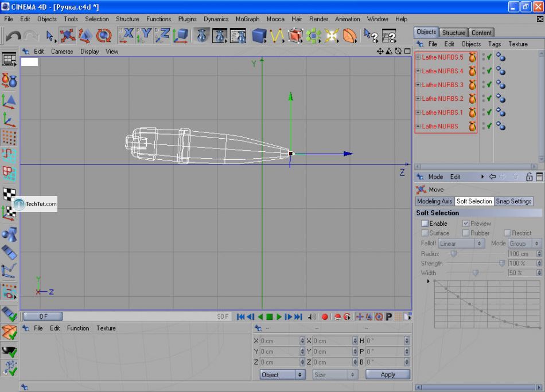Toggle world coordinate system icon
545x392 pixels.
point(180,36)
